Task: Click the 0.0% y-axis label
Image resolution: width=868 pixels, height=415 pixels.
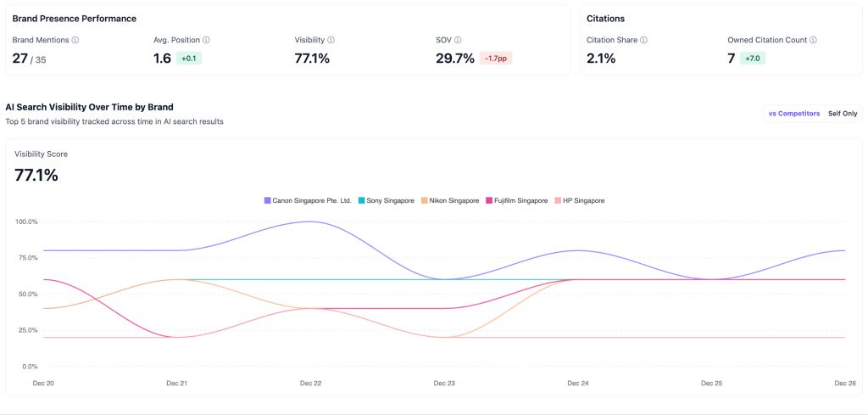Action: click(x=30, y=367)
